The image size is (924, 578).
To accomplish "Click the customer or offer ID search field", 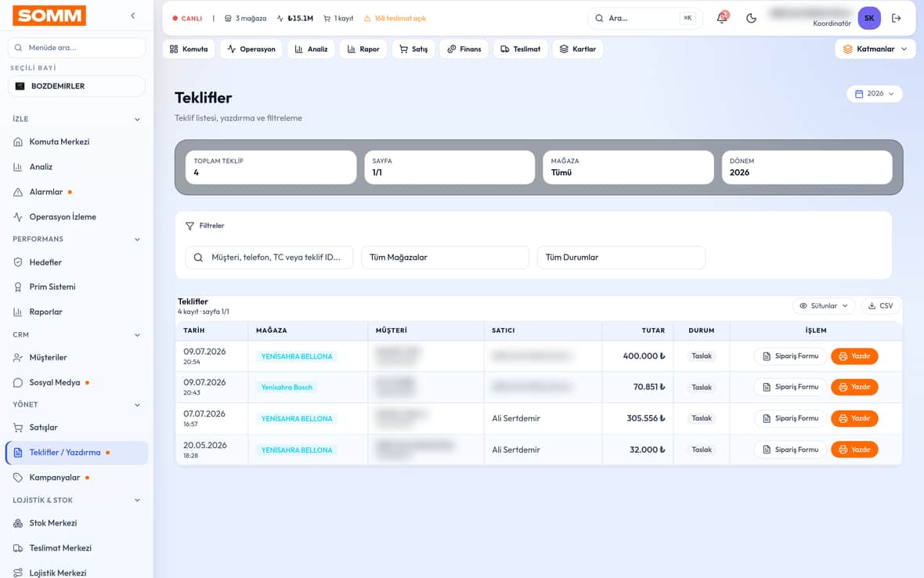I will [269, 258].
